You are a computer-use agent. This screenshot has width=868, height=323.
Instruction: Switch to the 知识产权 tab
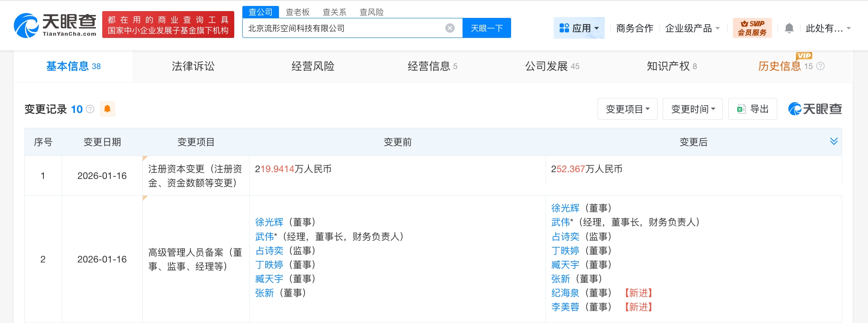tap(671, 66)
